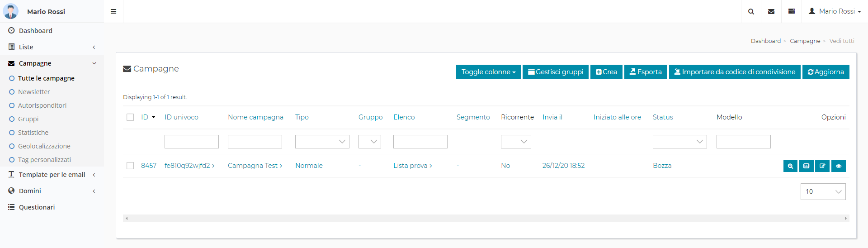Click the horizontal scrollbar under the table
The width and height of the screenshot is (868, 248).
486,218
